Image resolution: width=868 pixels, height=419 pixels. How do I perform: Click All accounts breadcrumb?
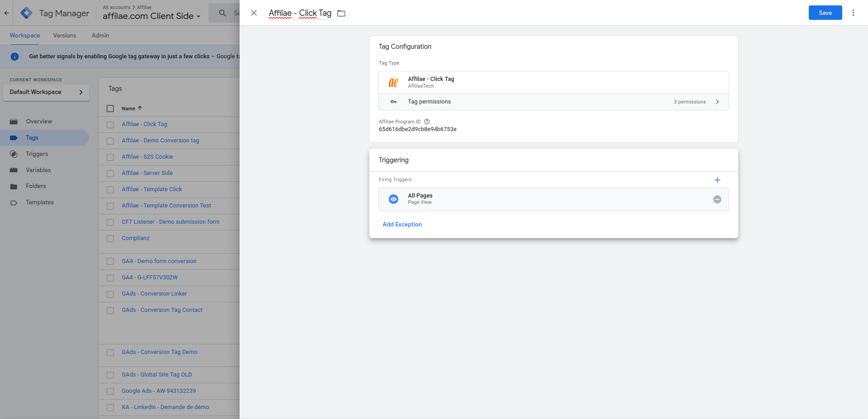click(x=117, y=7)
